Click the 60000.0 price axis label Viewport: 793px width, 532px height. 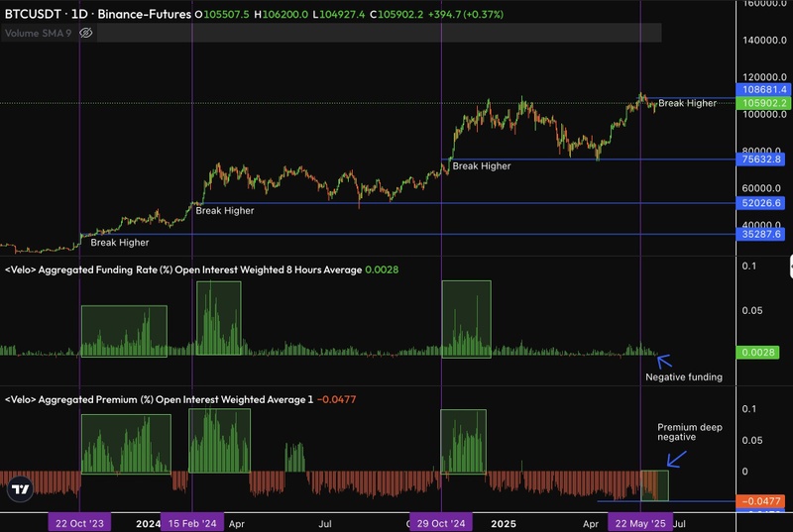761,188
